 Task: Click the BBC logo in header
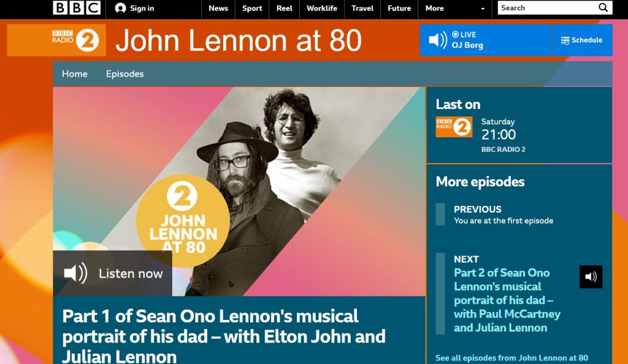click(x=77, y=7)
